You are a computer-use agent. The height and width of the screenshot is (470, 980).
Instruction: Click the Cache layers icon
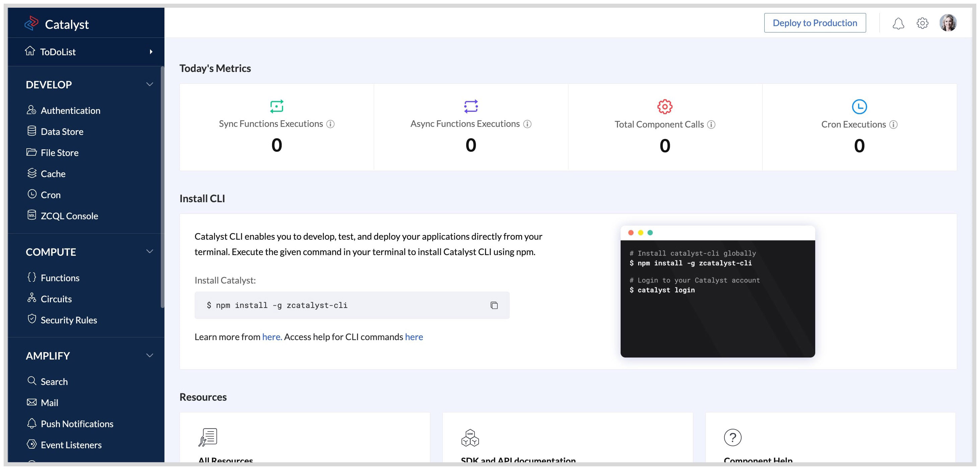(x=31, y=173)
